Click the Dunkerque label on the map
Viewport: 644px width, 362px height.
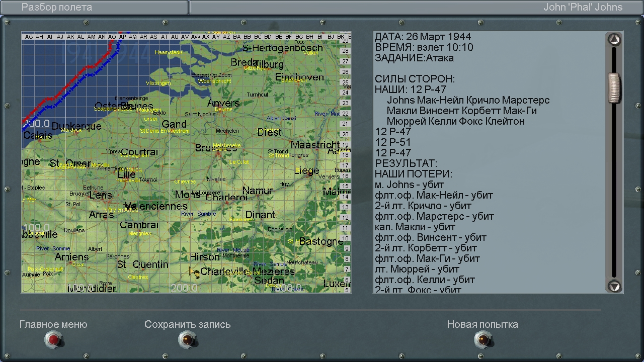click(76, 126)
